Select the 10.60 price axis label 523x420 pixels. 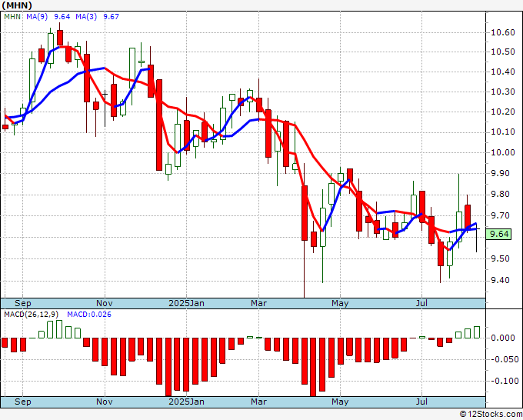[503, 33]
